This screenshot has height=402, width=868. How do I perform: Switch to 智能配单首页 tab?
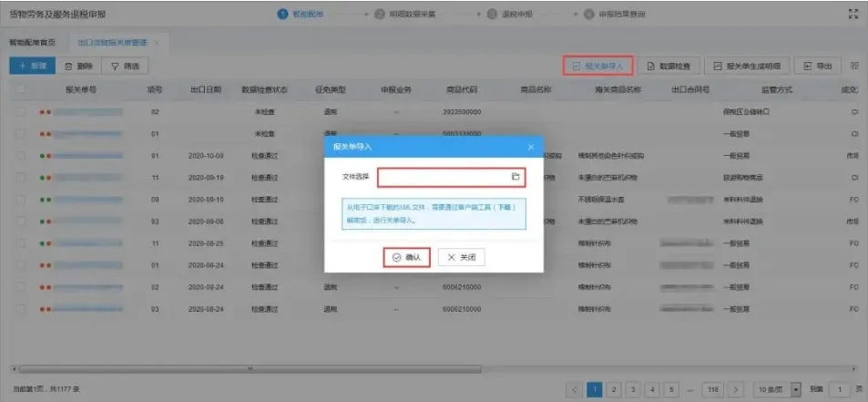(32, 42)
